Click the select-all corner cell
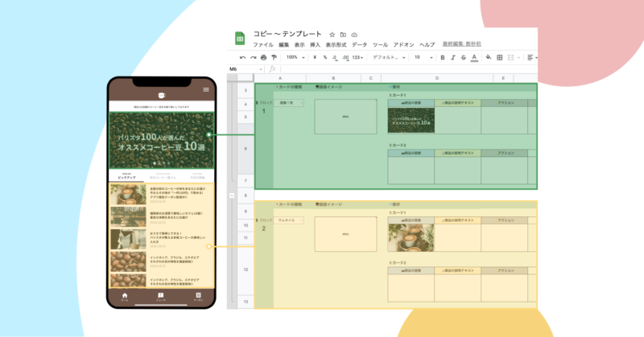Screen dimensions: 644x337 (x=246, y=78)
